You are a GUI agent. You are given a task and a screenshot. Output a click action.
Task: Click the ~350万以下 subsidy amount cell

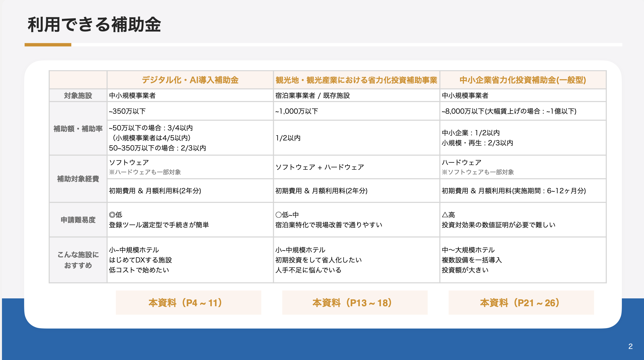(x=127, y=111)
